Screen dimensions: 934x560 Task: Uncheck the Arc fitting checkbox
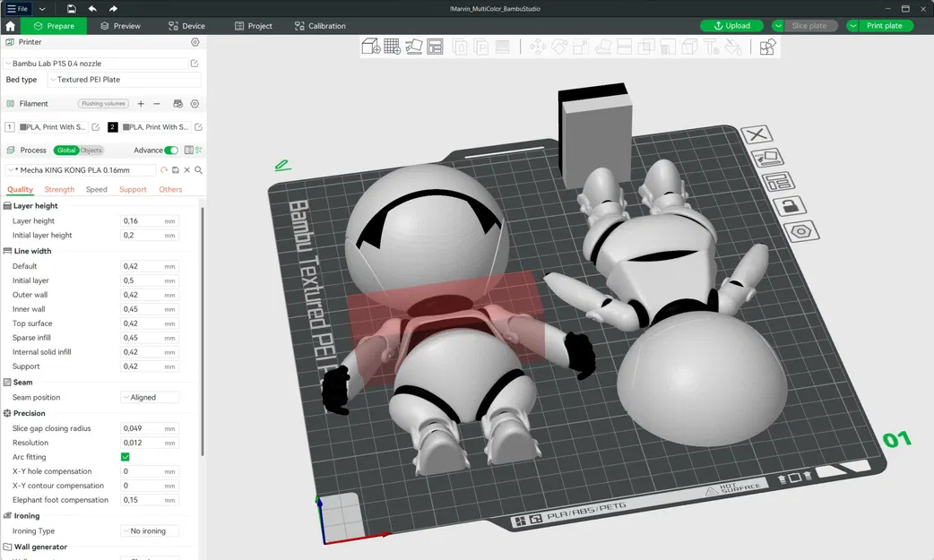click(x=125, y=457)
